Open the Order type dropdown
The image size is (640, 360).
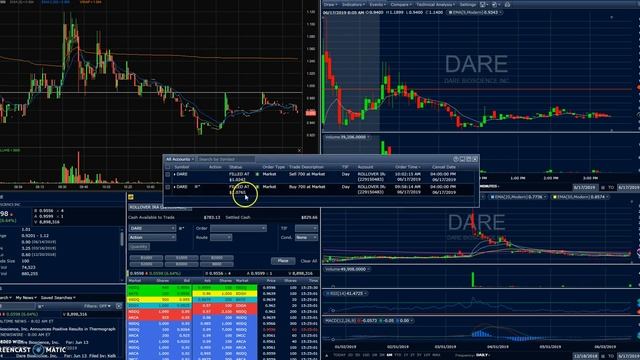tap(238, 228)
